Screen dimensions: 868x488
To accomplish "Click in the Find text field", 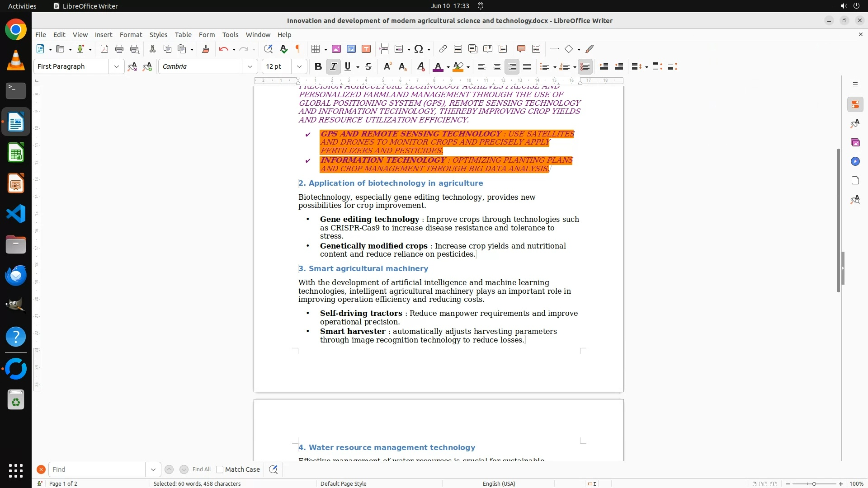I will coord(97,469).
